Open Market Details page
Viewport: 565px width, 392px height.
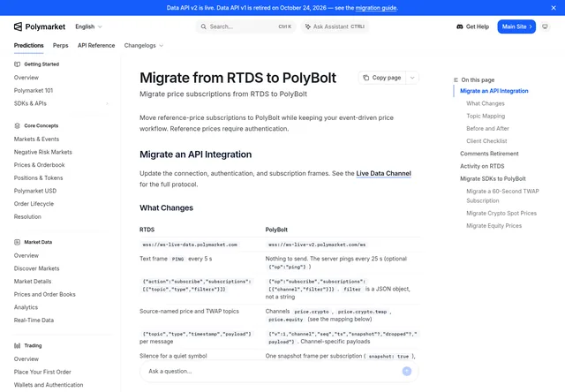[x=33, y=282]
